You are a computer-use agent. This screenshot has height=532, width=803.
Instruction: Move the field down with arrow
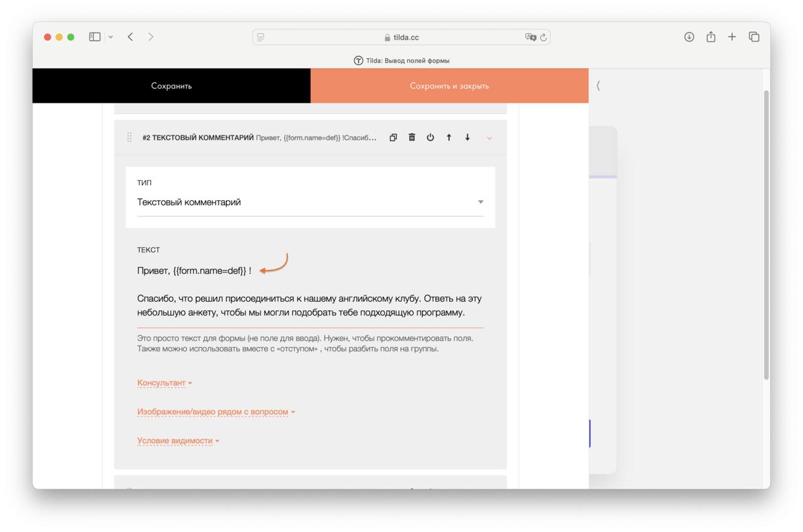point(467,137)
